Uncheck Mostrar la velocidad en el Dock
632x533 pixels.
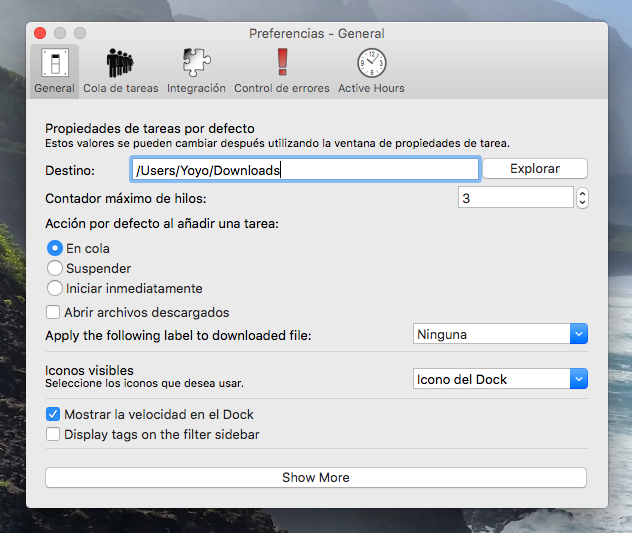pyautogui.click(x=54, y=414)
